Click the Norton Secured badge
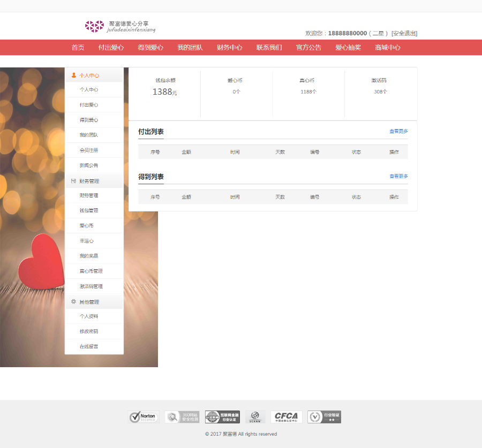 (x=144, y=417)
